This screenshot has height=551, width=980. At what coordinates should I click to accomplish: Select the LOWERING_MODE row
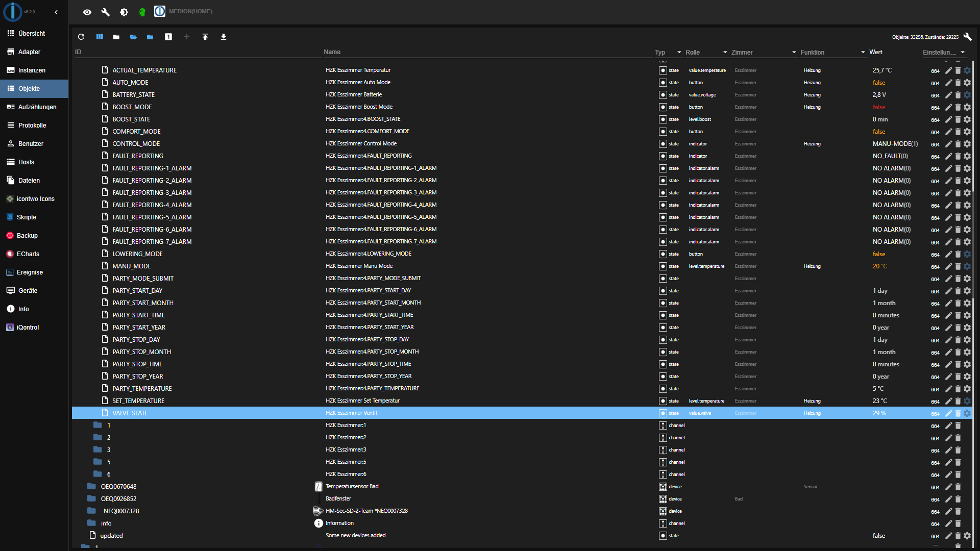[x=522, y=254]
